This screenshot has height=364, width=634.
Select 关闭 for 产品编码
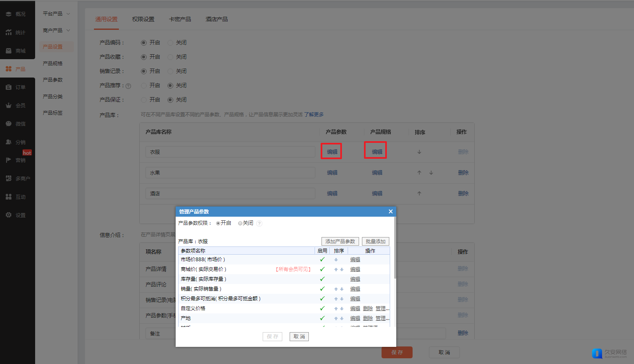[x=170, y=43]
